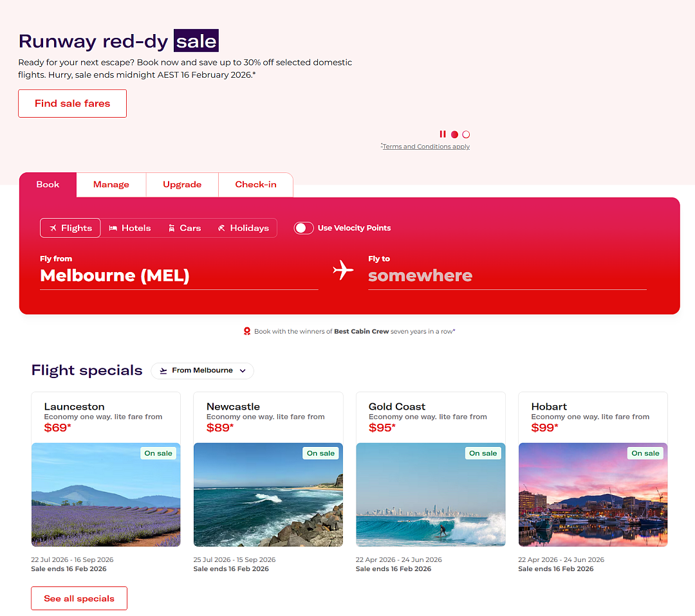
Task: Click the award ribbon icon
Action: click(247, 331)
